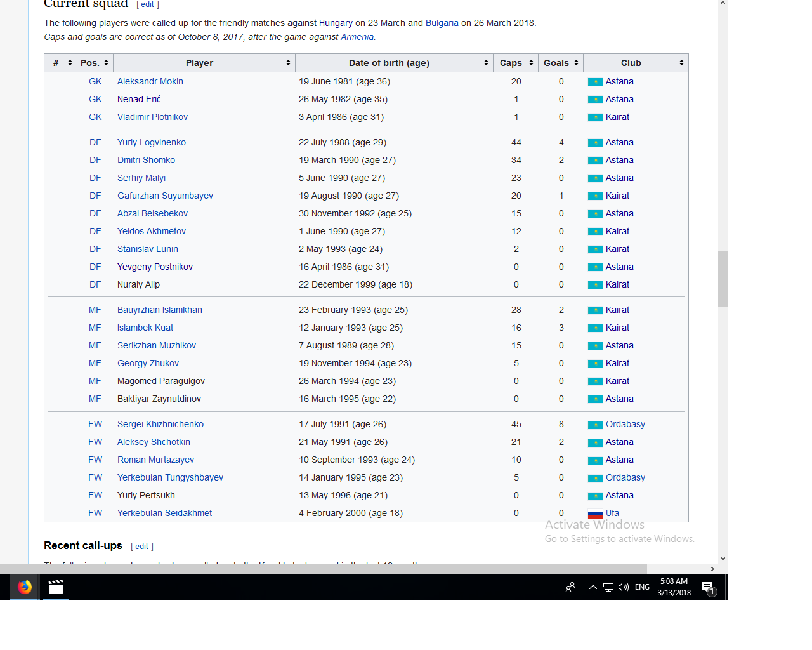Open Astana link in Serhiy Malyi's row
The width and height of the screenshot is (812, 650).
[x=620, y=178]
